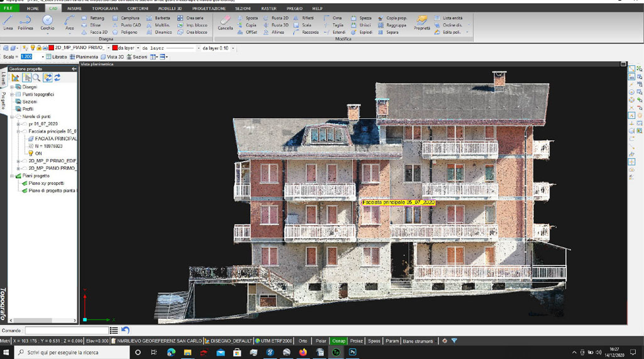Viewport: 644px width, 359px height.
Task: Toggle the ON lightbulb for Facciata principale
Action: tap(30, 153)
